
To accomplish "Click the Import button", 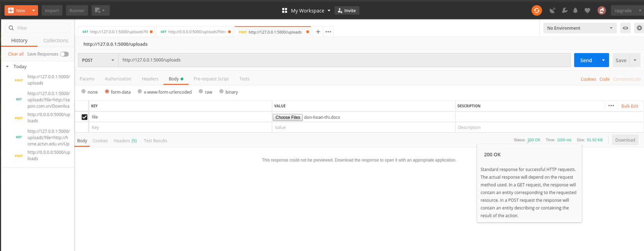I will click(x=52, y=11).
